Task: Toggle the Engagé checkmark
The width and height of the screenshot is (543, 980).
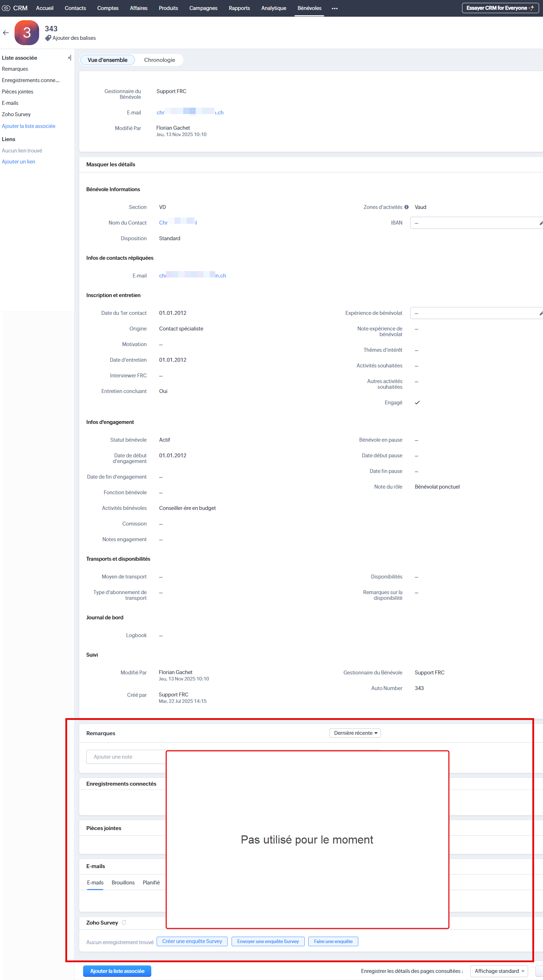Action: (417, 403)
